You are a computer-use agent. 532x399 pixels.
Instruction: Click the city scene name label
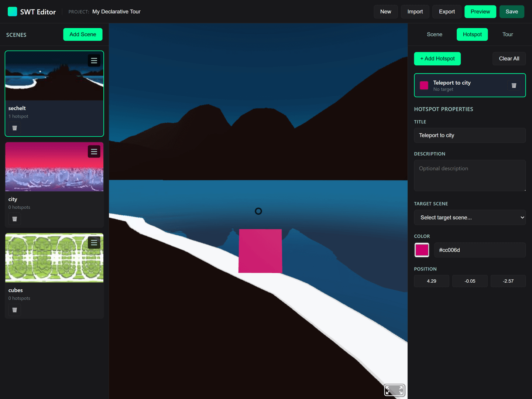(x=13, y=199)
